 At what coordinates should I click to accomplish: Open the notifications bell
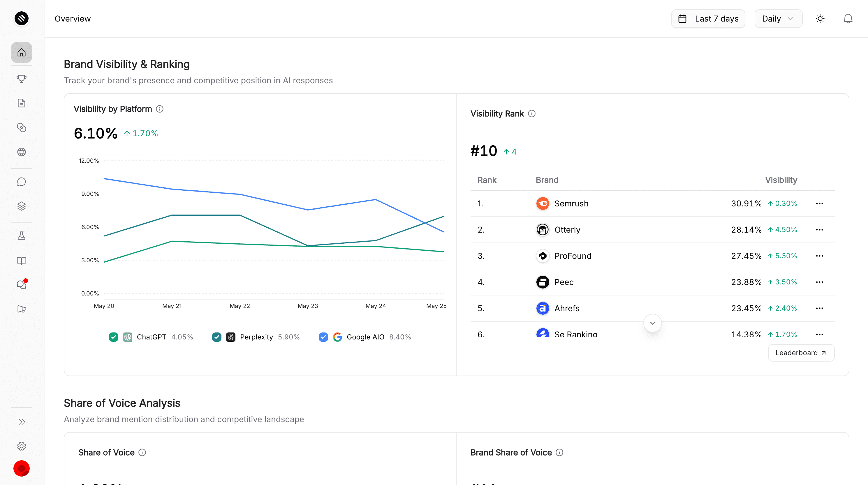pyautogui.click(x=848, y=19)
